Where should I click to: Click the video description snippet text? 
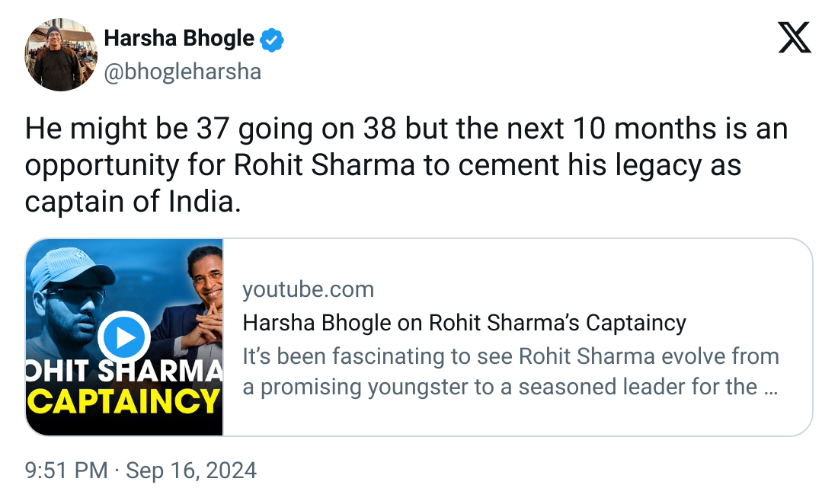(510, 371)
